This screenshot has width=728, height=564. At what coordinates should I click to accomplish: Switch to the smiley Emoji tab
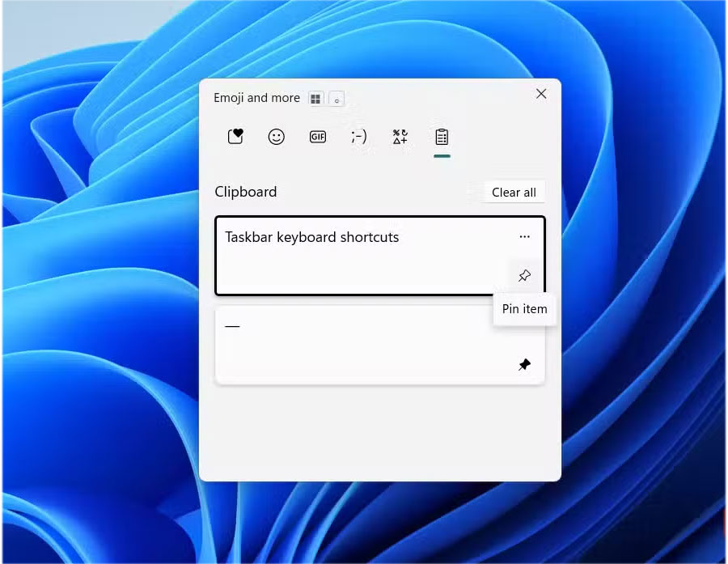click(x=276, y=136)
